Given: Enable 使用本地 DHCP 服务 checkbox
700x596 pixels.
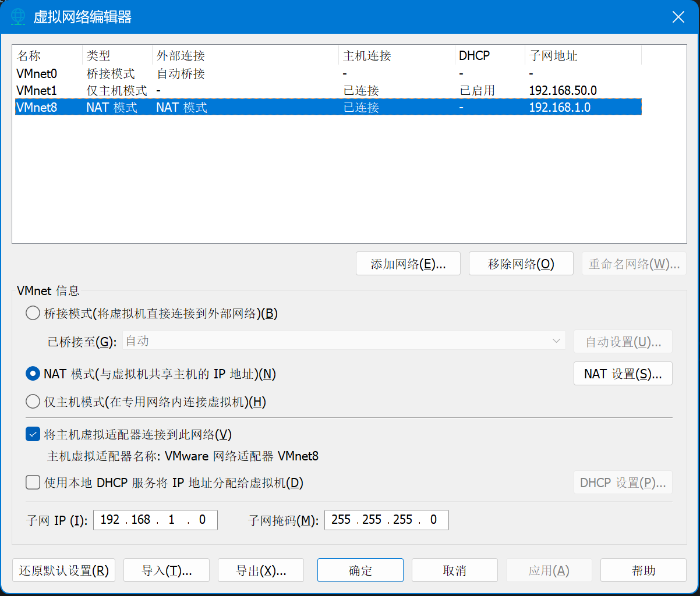Looking at the screenshot, I should point(33,482).
